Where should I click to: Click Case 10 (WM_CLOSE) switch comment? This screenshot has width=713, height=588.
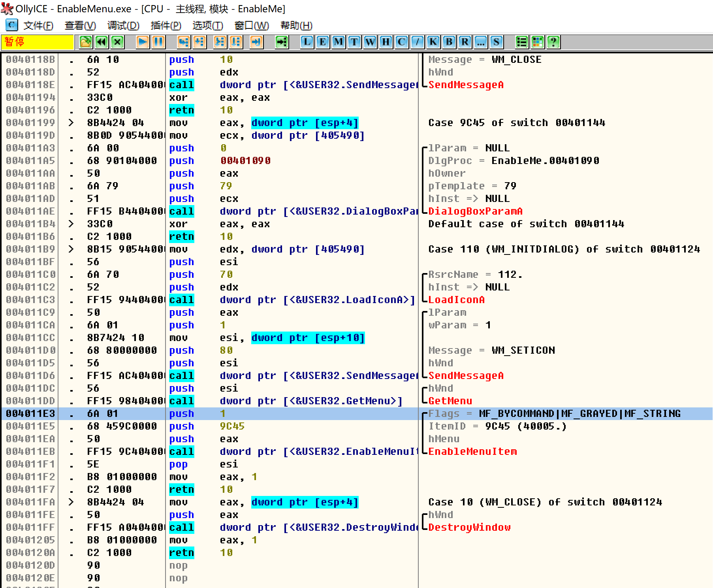[x=545, y=502]
